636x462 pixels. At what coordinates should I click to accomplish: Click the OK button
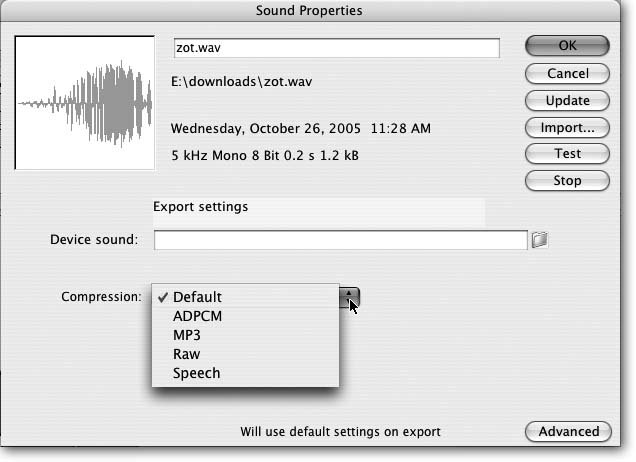pyautogui.click(x=567, y=46)
